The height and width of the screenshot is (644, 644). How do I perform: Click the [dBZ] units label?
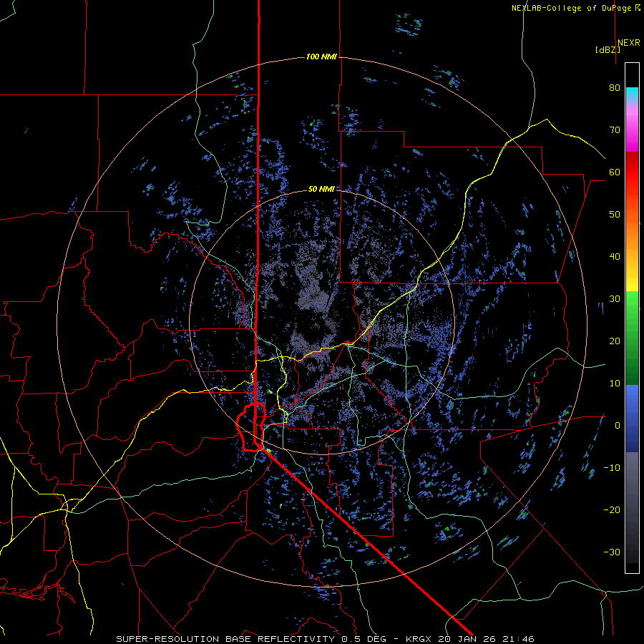(608, 50)
